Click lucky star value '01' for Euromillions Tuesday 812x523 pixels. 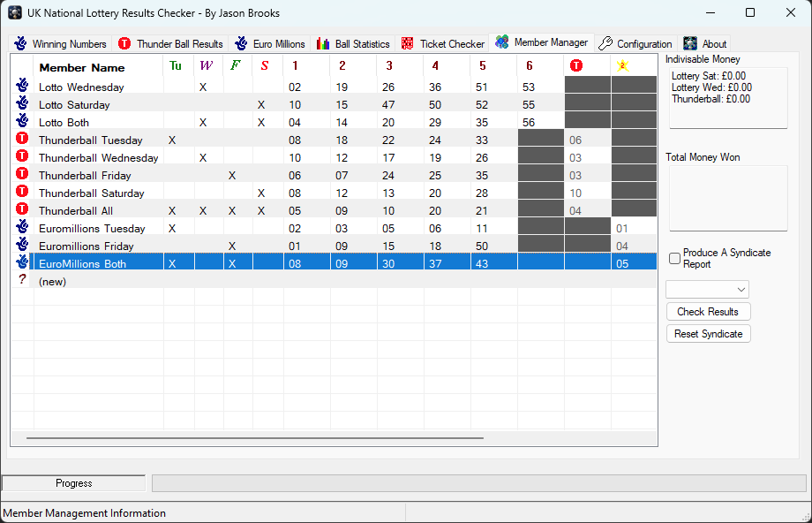pyautogui.click(x=622, y=228)
